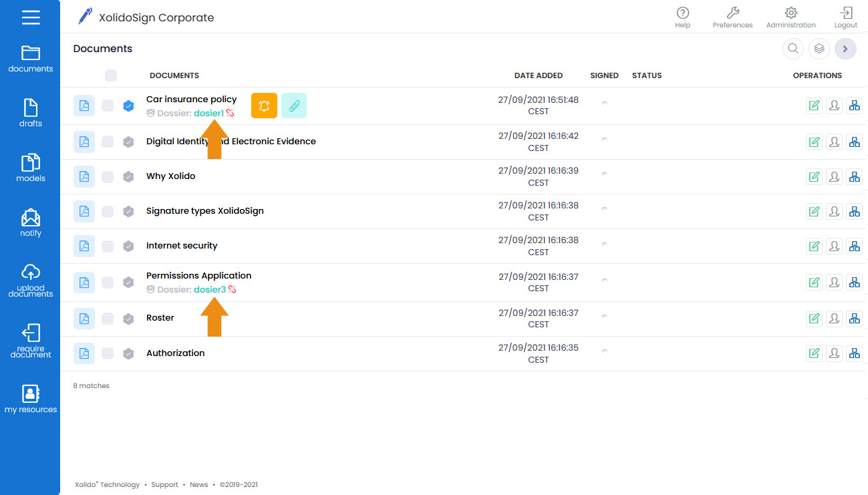Check the Digital Identity document checkbox
The height and width of the screenshot is (495, 868).
(x=108, y=142)
